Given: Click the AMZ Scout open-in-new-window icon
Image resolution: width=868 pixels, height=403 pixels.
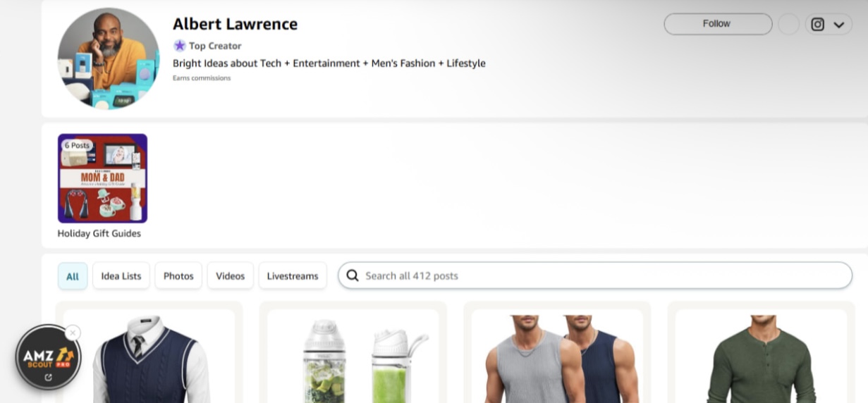Looking at the screenshot, I should click(x=48, y=378).
